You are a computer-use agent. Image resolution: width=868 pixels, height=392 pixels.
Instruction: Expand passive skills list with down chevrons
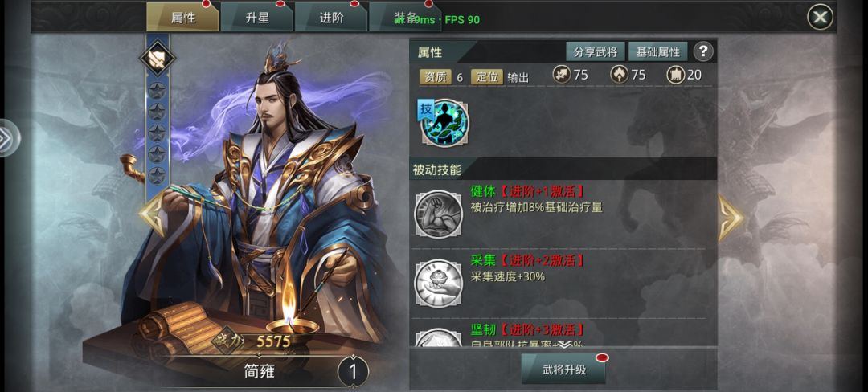click(x=563, y=345)
